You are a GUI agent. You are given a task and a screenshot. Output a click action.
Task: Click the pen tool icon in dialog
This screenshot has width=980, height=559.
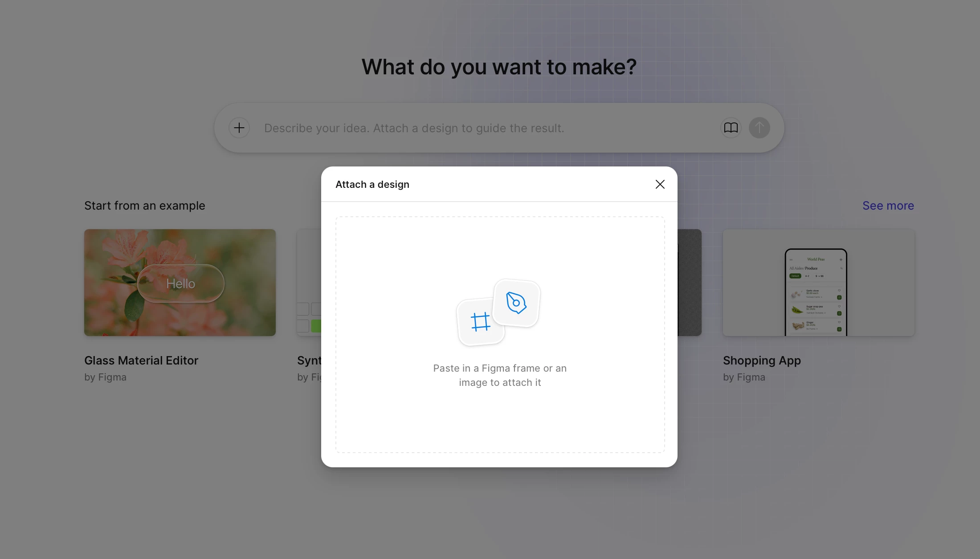[516, 303]
